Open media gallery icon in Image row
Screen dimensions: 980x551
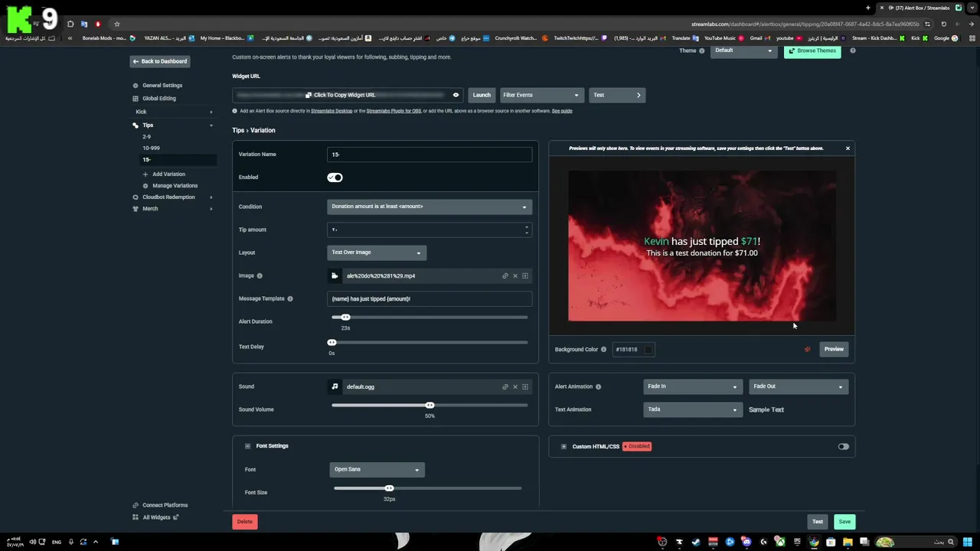point(525,276)
